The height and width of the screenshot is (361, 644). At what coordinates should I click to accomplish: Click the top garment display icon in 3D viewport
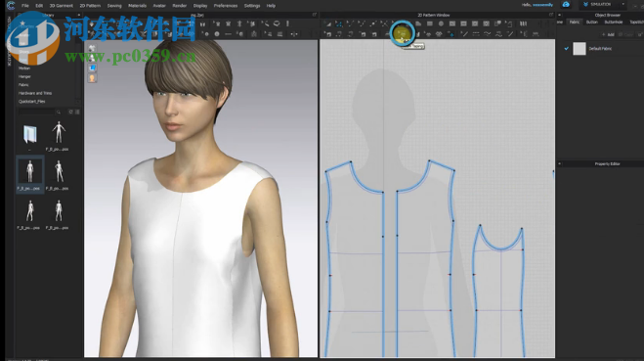point(92,49)
